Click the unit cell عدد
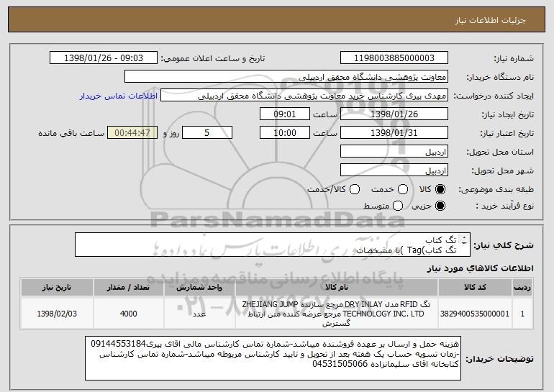The height and width of the screenshot is (392, 554). click(x=199, y=314)
